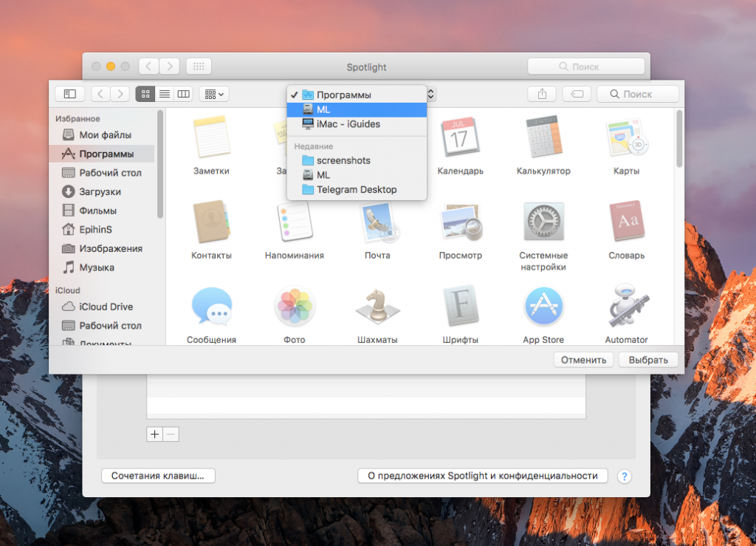Image resolution: width=756 pixels, height=546 pixels.
Task: Open Рабочий стол under iCloud
Action: pyautogui.click(x=102, y=326)
